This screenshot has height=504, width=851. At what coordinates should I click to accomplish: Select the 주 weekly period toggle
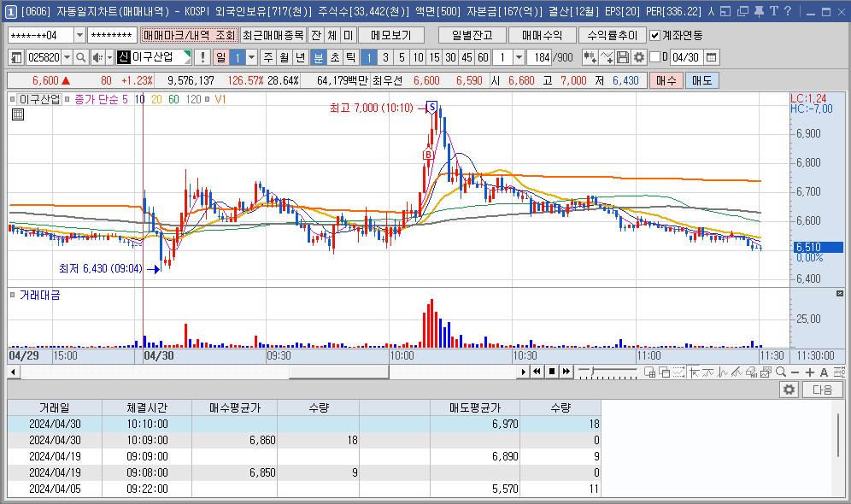(x=268, y=57)
